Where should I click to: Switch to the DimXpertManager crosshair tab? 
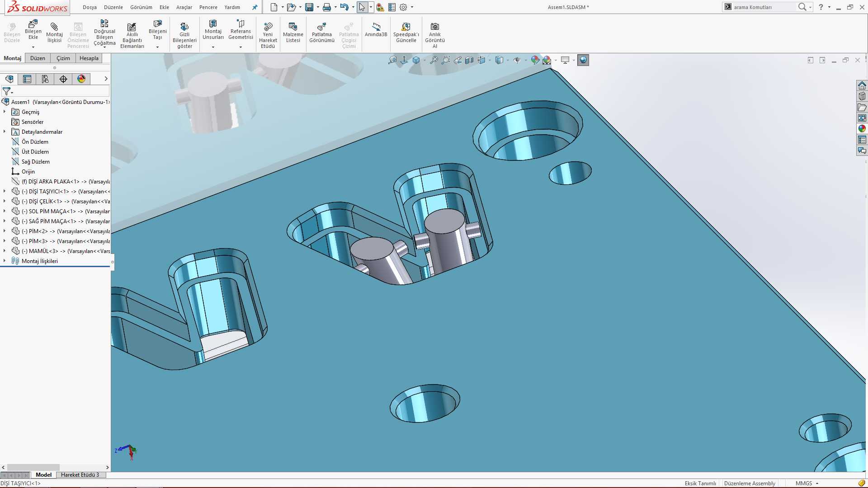click(x=63, y=79)
